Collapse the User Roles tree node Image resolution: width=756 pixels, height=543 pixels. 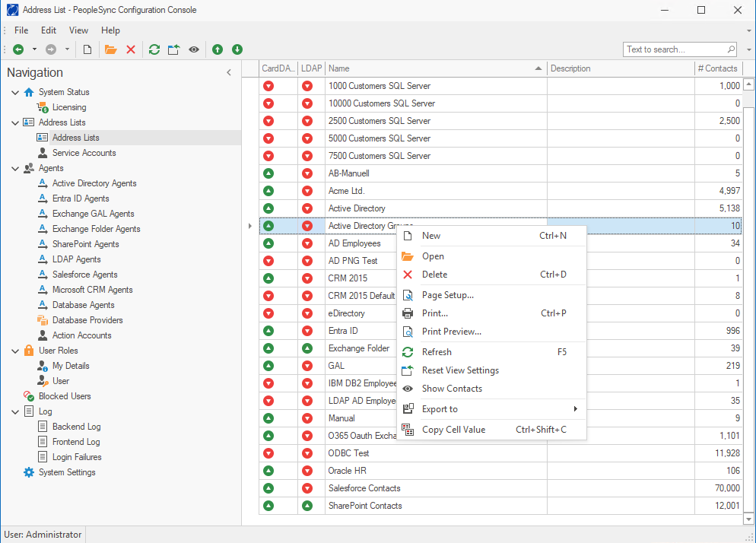click(15, 351)
